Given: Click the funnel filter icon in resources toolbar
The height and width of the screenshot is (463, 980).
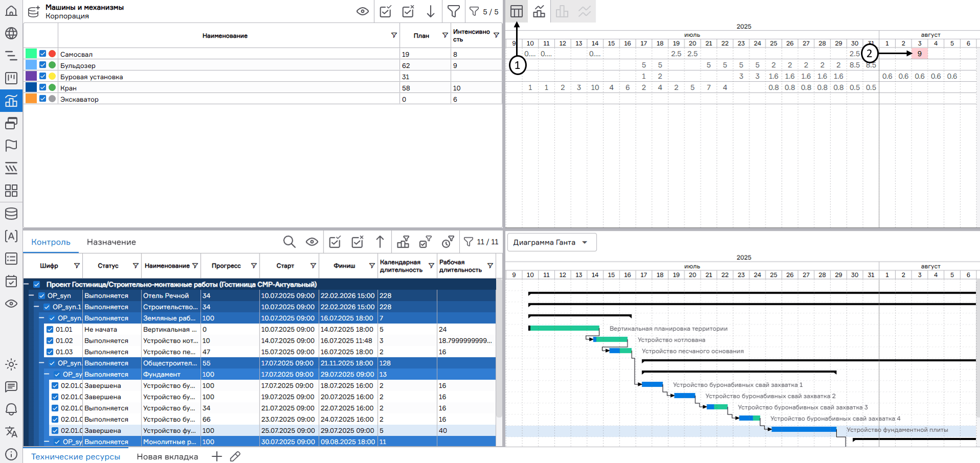Looking at the screenshot, I should coord(453,11).
